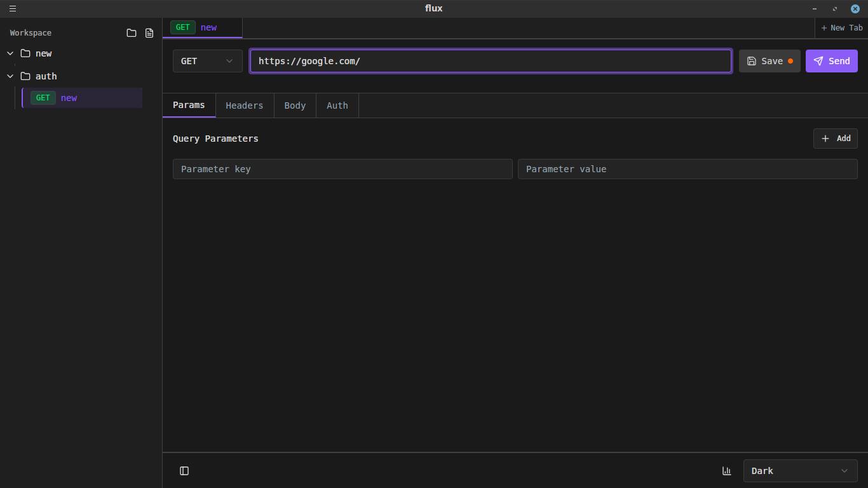Click the hamburger menu icon
Viewport: 868px width, 488px height.
pyautogui.click(x=12, y=9)
